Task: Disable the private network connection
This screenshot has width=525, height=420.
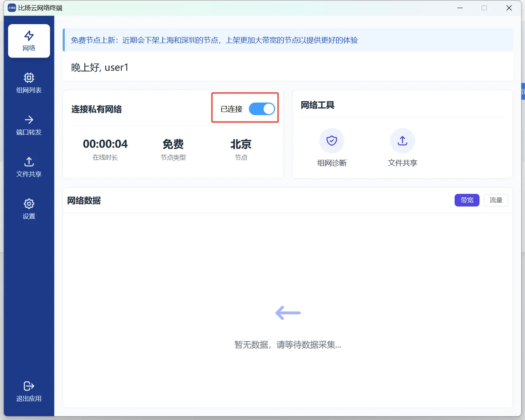Action: click(x=262, y=109)
